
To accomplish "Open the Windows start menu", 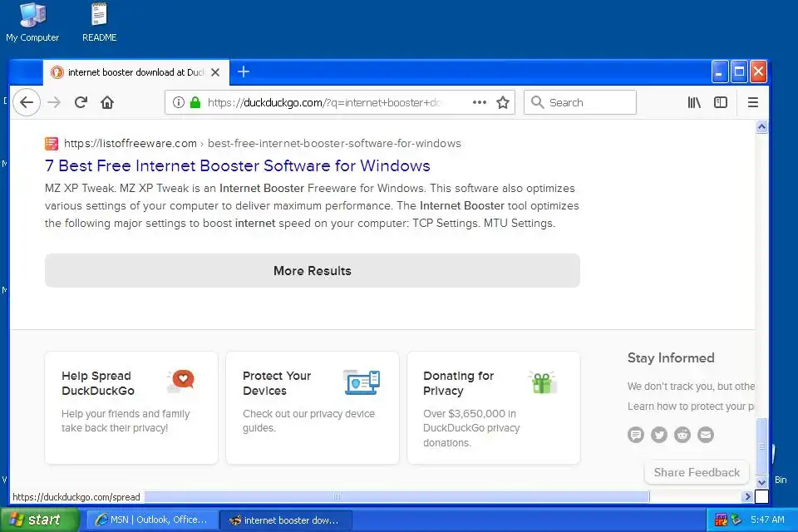I will click(40, 520).
